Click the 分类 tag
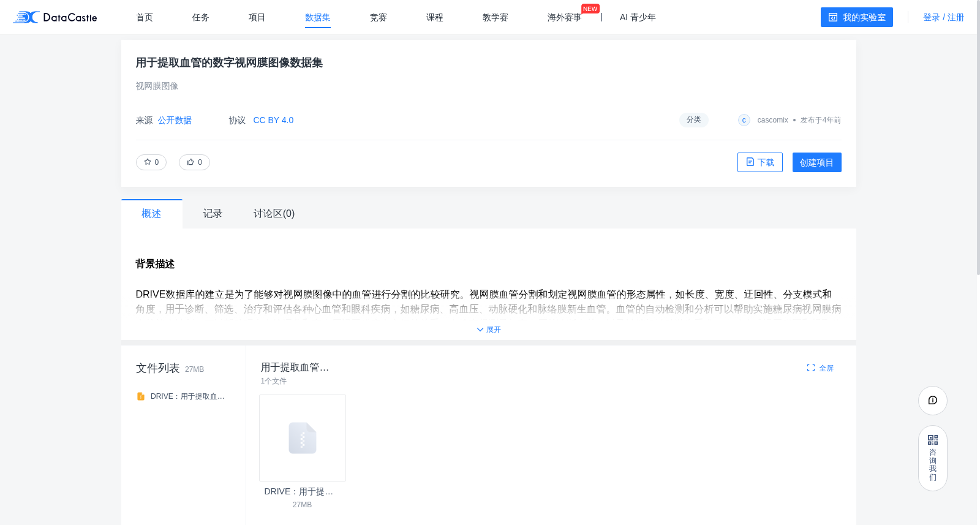 [x=694, y=120]
